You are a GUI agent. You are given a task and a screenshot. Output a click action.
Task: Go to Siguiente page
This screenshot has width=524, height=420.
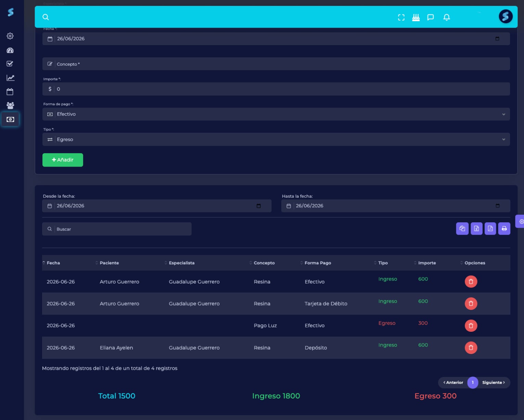(x=494, y=382)
